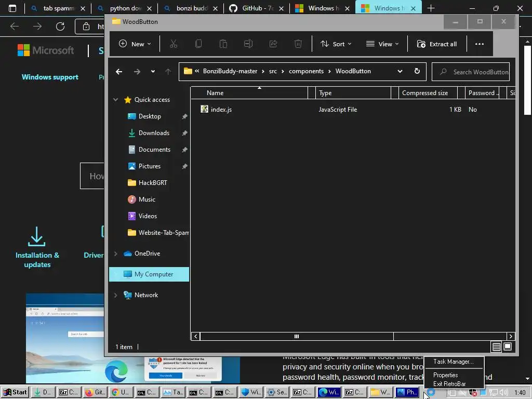Switch to the python dow browser tab
Screen dimensions: 532x399
tap(125, 8)
